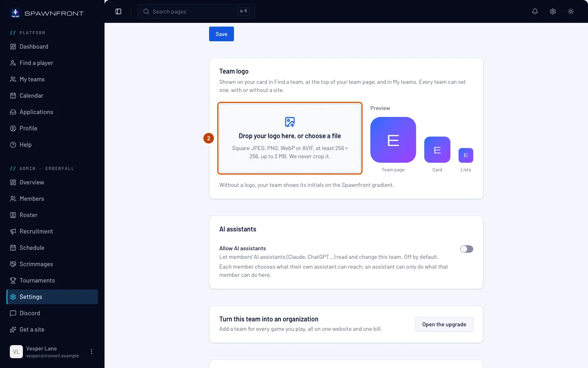Click the "Team logo" heading
588x368 pixels.
(x=234, y=71)
